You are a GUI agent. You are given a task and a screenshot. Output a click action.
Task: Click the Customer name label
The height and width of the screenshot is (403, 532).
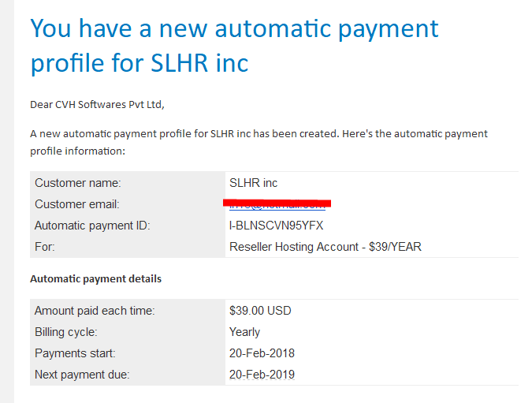point(78,183)
